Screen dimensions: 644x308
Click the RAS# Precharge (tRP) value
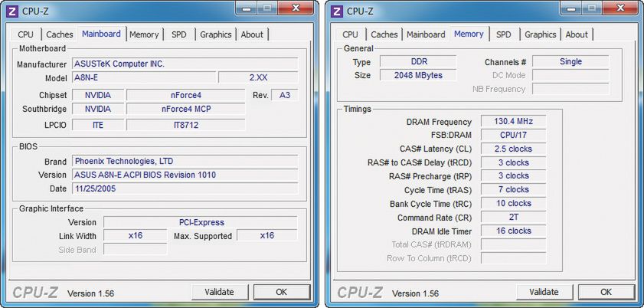(x=513, y=175)
